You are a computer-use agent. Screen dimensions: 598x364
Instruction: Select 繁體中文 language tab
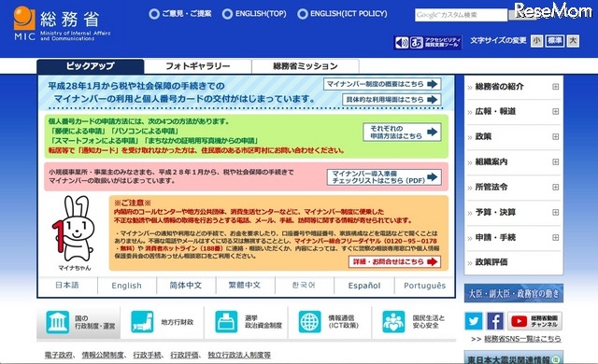tap(245, 286)
